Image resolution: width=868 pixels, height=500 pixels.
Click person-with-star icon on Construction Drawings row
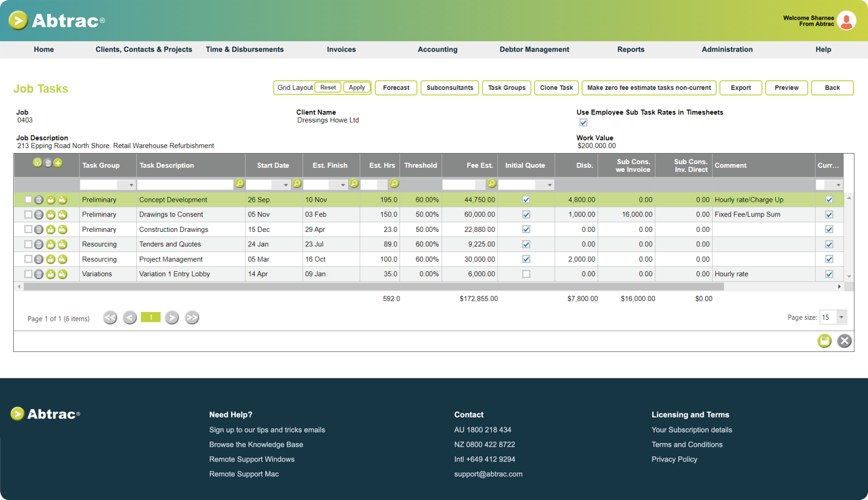point(62,229)
